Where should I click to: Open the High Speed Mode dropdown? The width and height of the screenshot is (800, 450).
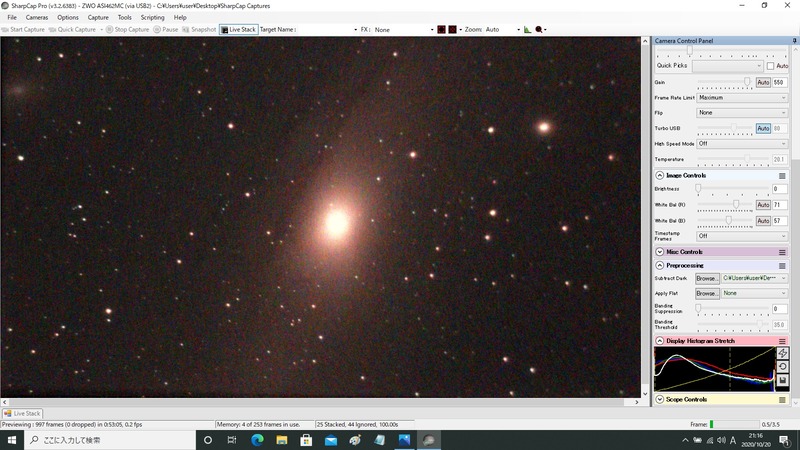click(x=742, y=144)
